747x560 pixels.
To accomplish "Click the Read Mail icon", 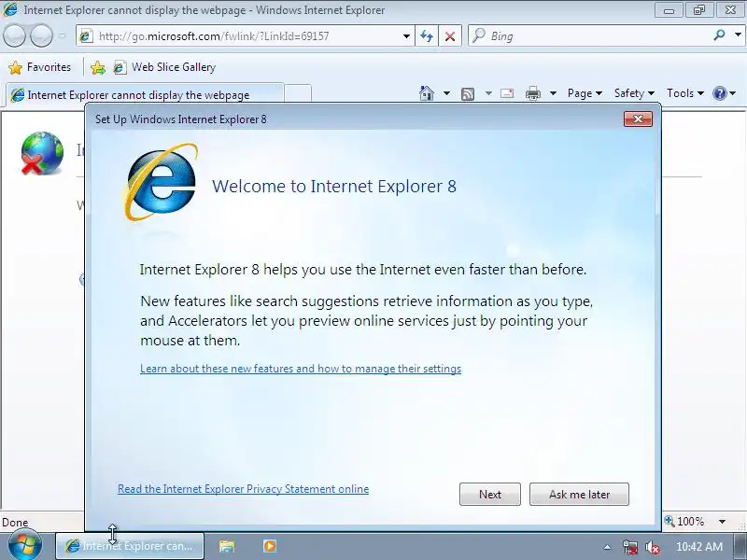I will point(507,93).
